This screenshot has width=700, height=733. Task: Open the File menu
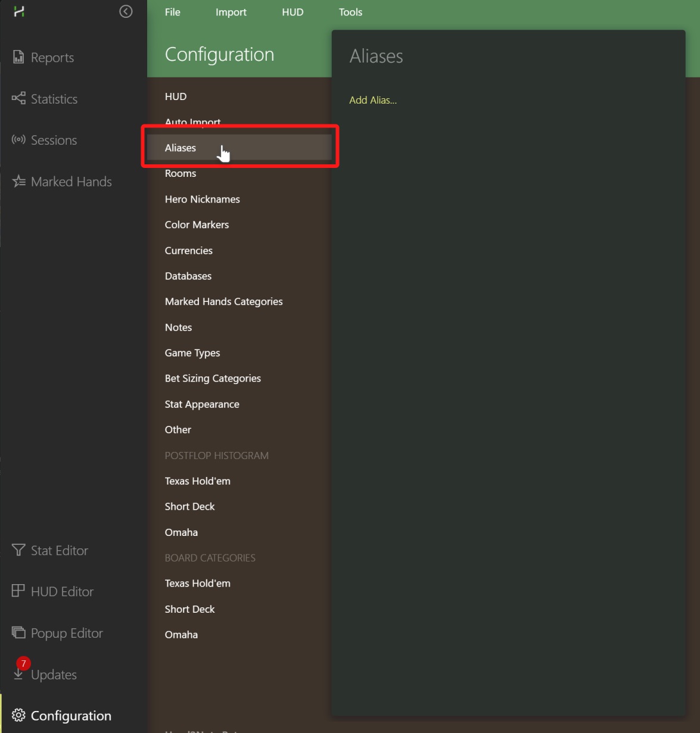[x=173, y=12]
